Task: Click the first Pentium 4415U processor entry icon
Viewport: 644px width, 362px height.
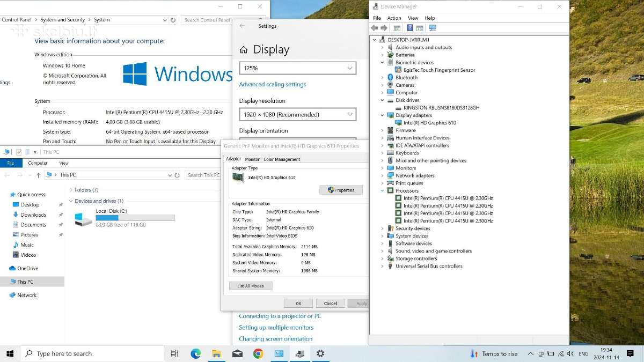Action: 398,198
